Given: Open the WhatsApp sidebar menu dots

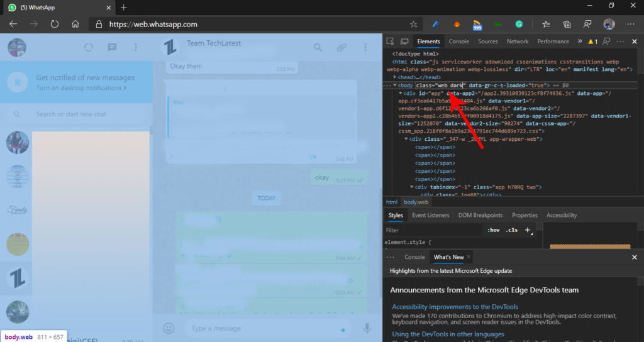Looking at the screenshot, I should pos(136,47).
